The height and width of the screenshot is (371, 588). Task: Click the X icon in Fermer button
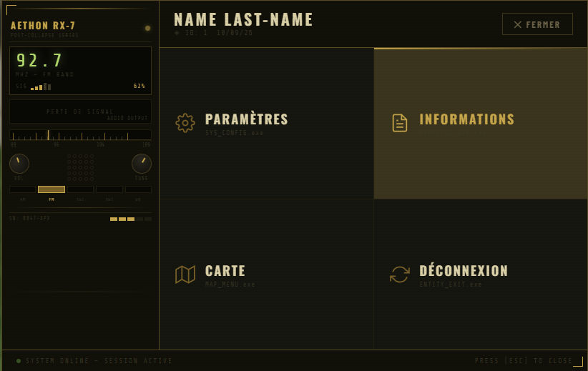pyautogui.click(x=517, y=25)
